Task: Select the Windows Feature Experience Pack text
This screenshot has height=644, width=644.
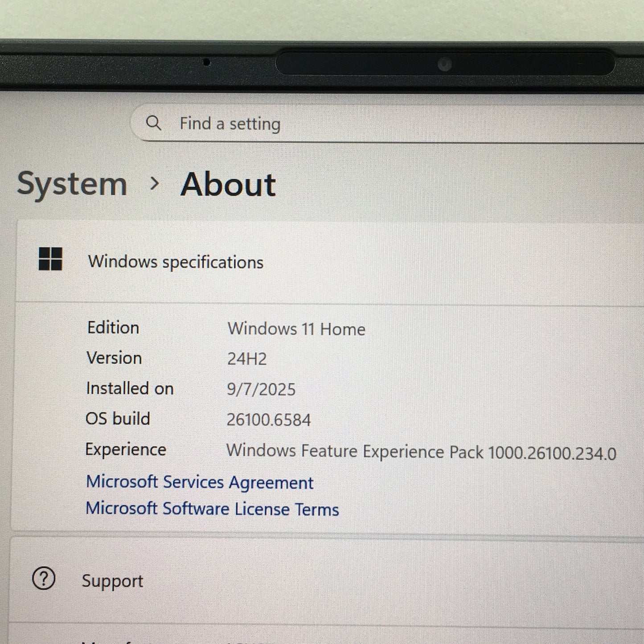Action: [421, 452]
